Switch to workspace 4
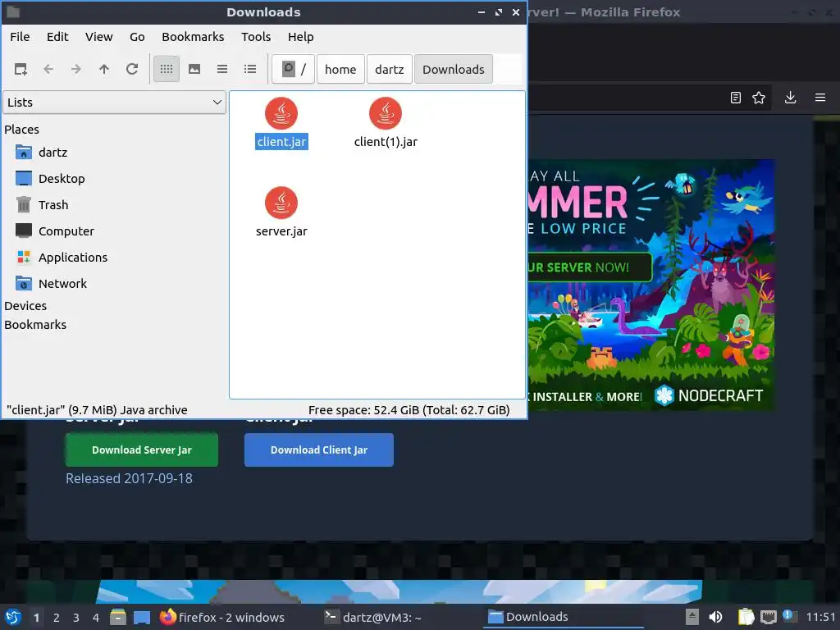Viewport: 840px width, 630px height. tap(96, 618)
